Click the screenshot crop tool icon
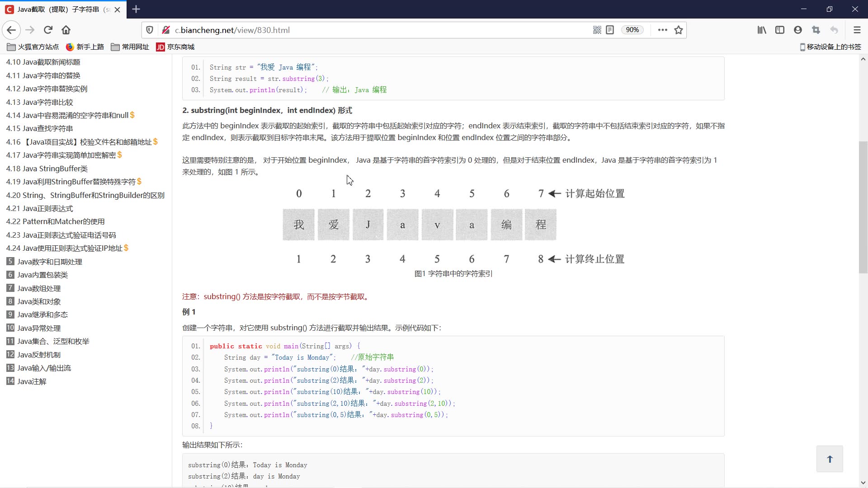This screenshot has height=488, width=868. pos(816,30)
